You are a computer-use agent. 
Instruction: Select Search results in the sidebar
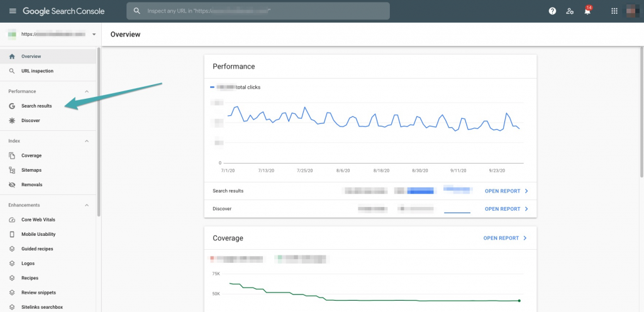tap(36, 106)
